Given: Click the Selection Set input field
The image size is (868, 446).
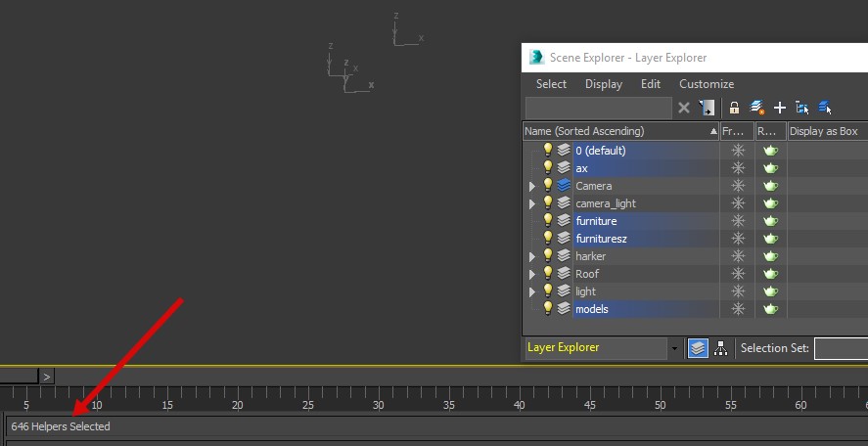Looking at the screenshot, I should point(841,348).
